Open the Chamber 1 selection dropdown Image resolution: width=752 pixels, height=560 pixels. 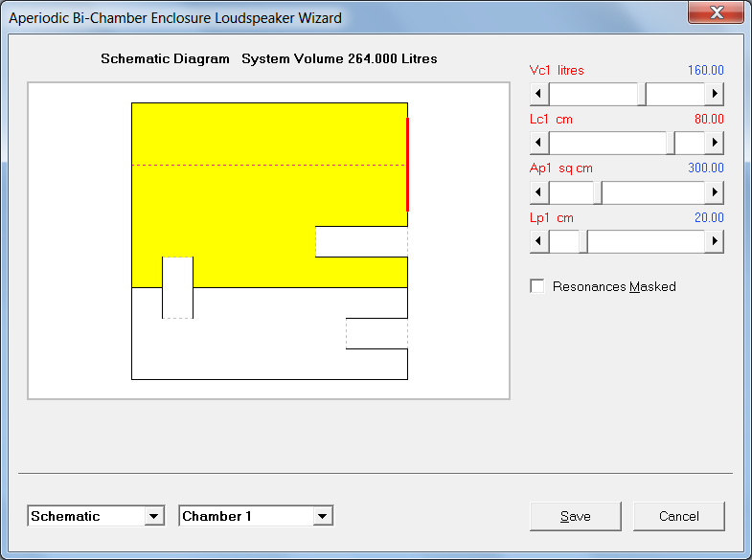point(322,516)
